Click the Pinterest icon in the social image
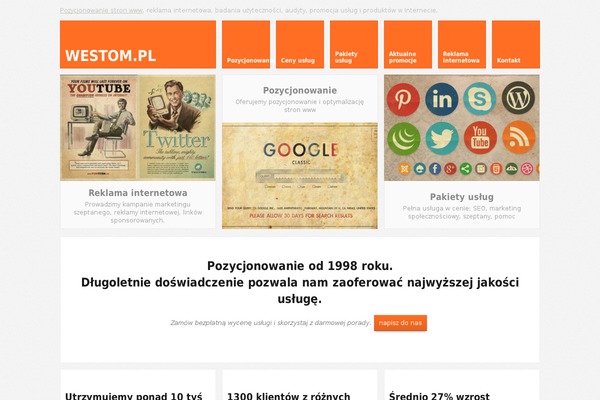The height and width of the screenshot is (400, 600). coord(403,100)
